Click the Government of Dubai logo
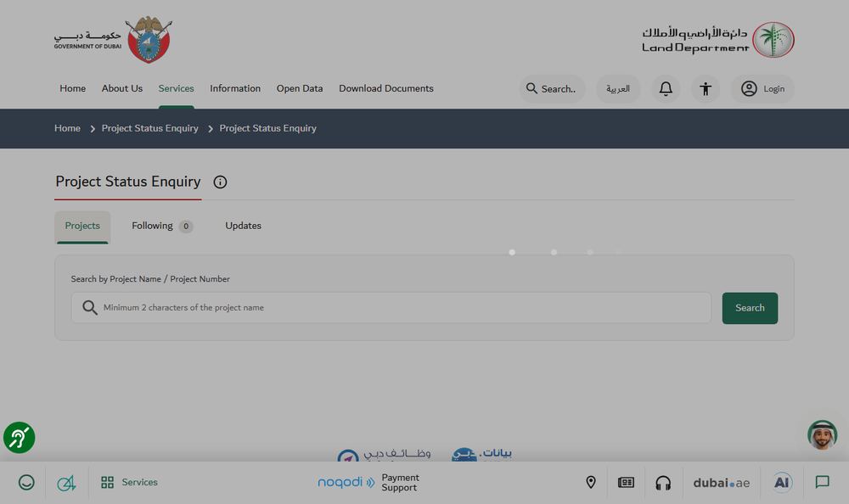This screenshot has height=504, width=849. coord(113,40)
